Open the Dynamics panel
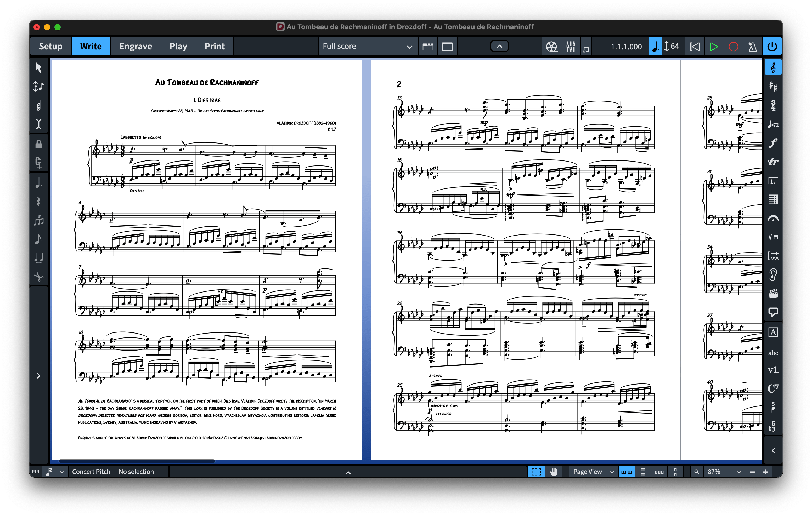This screenshot has height=516, width=812. point(773,143)
